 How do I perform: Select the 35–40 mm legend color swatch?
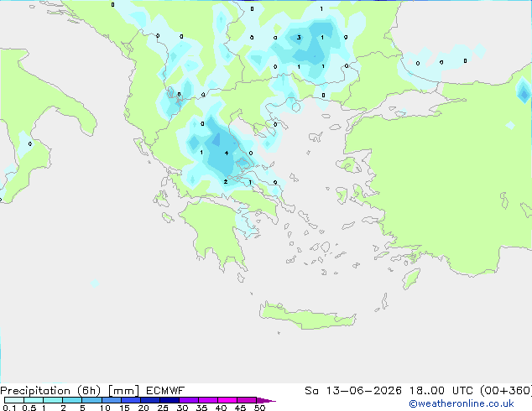[207, 400]
